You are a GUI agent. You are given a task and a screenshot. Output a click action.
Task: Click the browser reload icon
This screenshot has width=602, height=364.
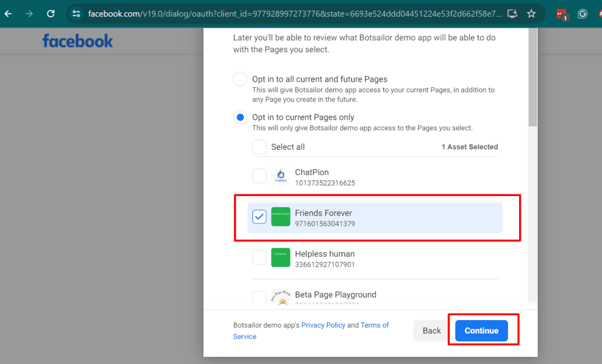51,14
